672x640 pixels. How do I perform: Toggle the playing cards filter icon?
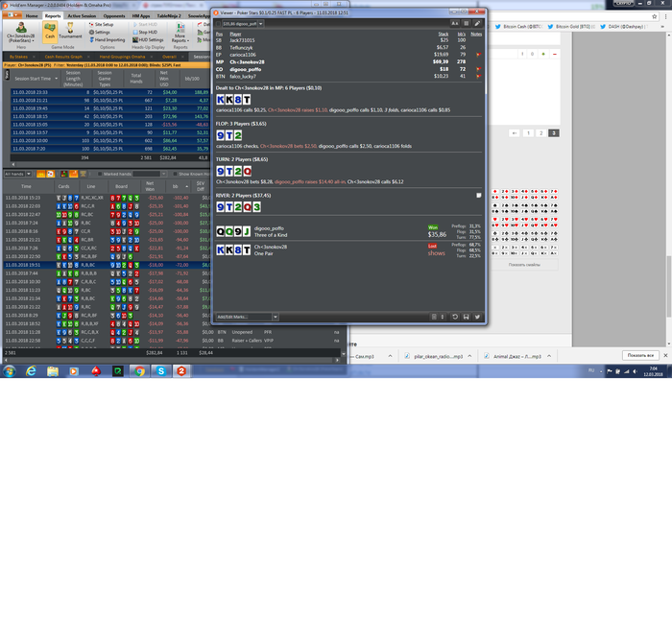[x=50, y=174]
